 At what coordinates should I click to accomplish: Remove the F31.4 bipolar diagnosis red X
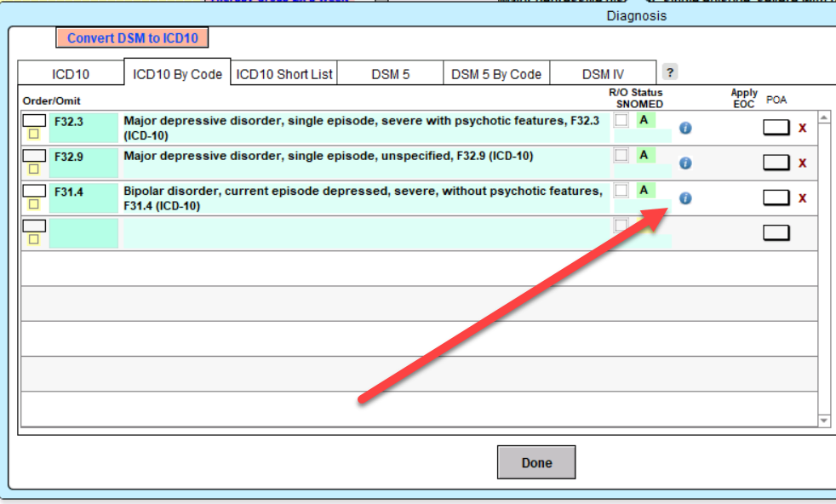802,198
